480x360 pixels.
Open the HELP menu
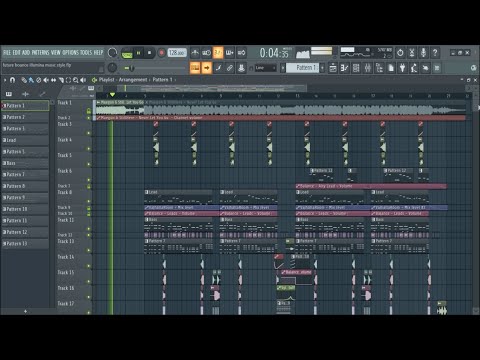click(x=98, y=52)
